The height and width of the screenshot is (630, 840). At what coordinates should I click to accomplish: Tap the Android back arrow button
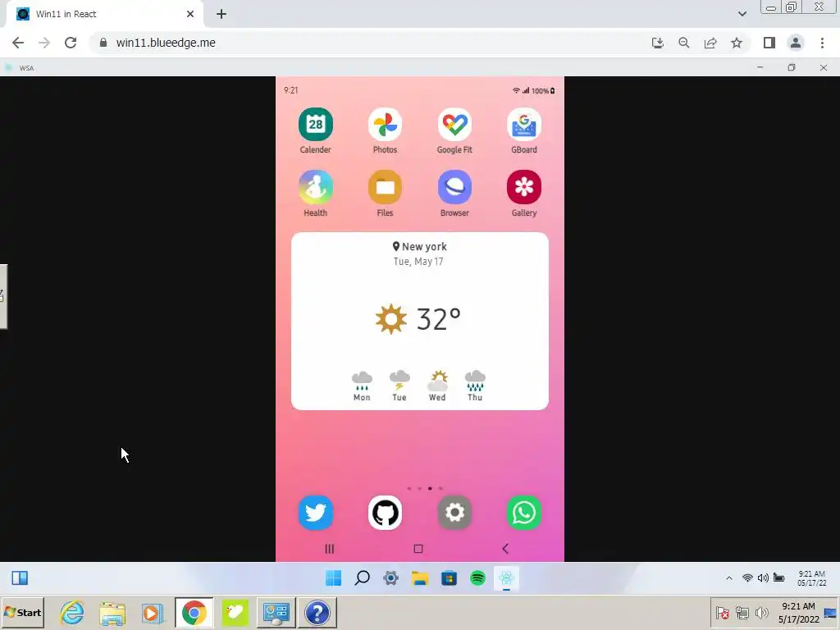[505, 549]
